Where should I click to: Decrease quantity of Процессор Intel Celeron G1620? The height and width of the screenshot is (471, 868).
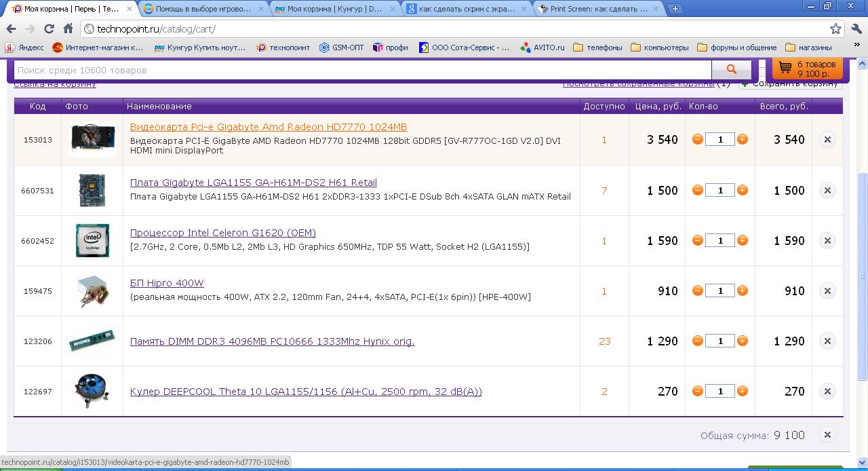point(697,240)
